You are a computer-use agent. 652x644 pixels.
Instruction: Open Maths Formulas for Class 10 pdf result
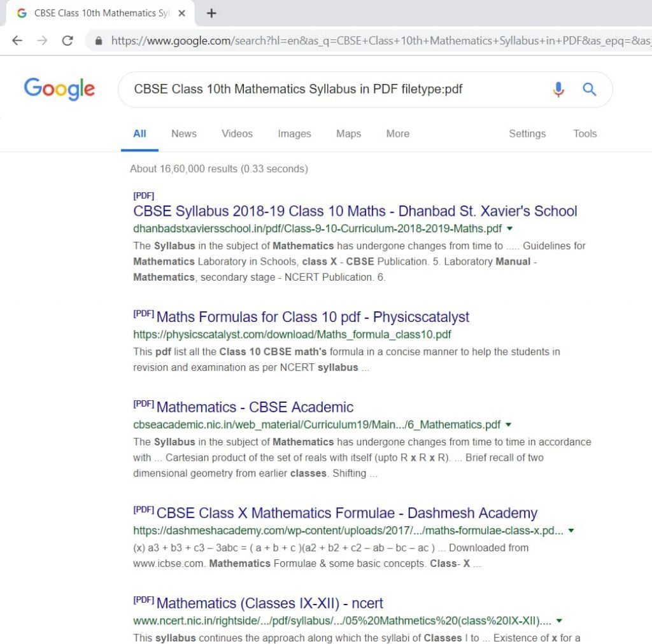click(x=313, y=317)
